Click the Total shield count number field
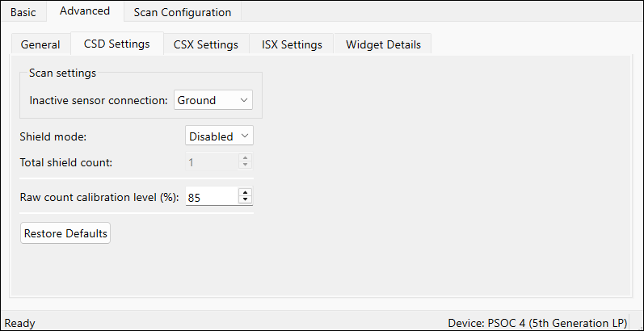644x331 pixels. point(212,163)
